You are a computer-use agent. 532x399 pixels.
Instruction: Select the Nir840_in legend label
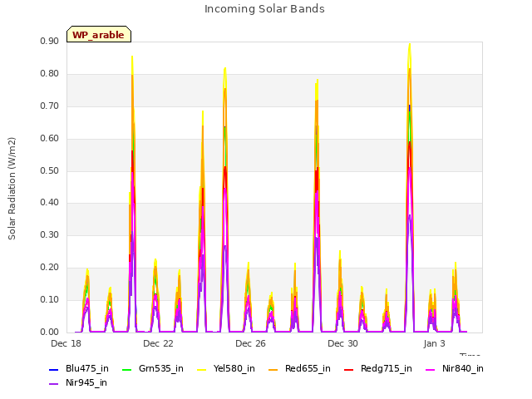[x=463, y=369]
